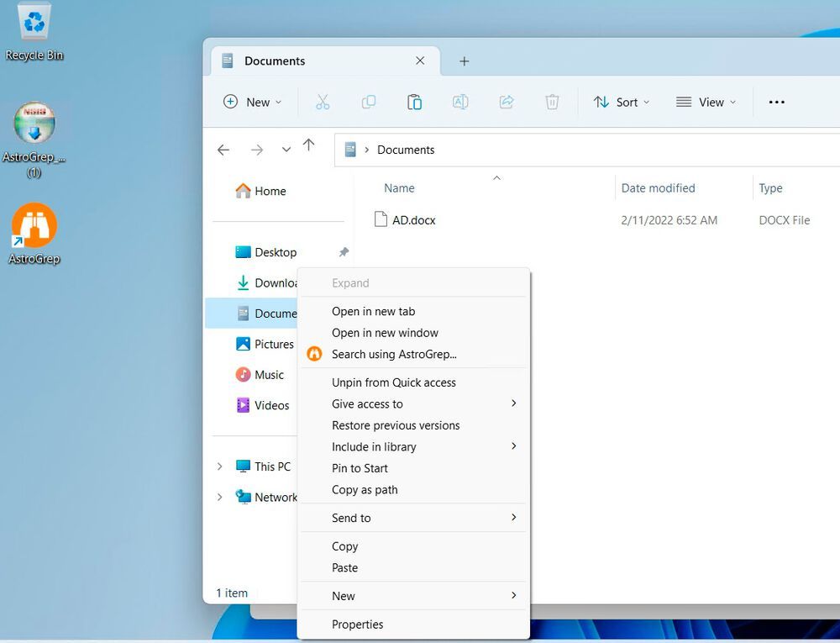
Task: Expand the This PC tree node
Action: [219, 466]
